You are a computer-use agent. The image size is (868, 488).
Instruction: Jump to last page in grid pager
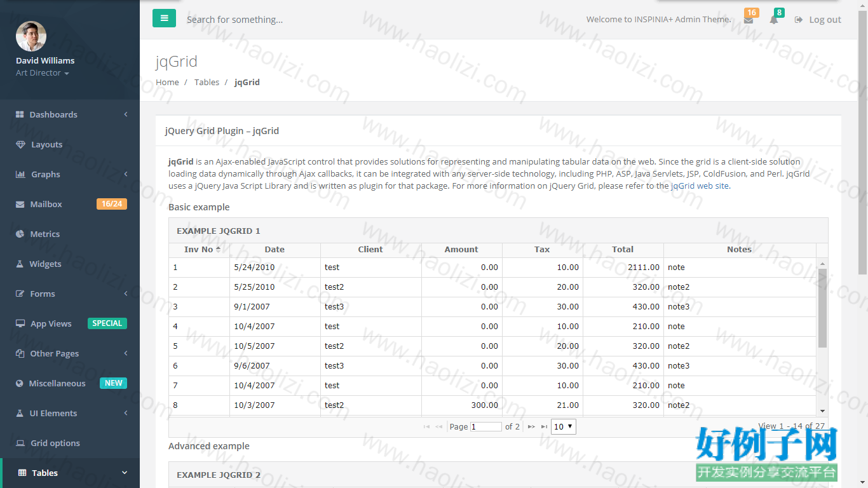click(544, 427)
